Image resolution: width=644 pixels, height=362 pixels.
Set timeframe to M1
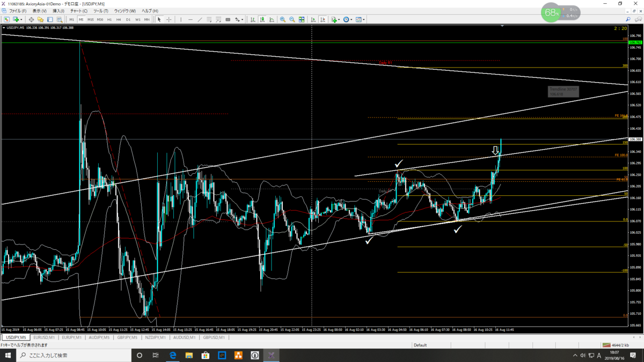coord(72,19)
